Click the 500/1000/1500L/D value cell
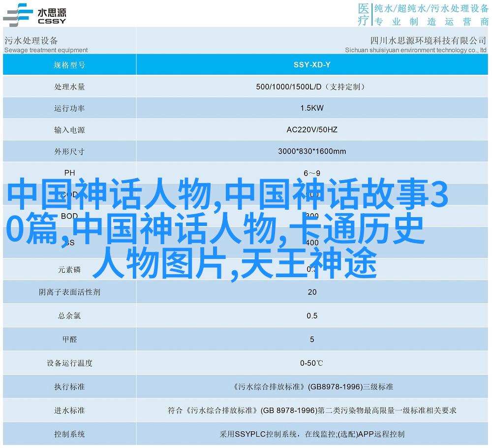This screenshot has width=492, height=448. [x=312, y=87]
